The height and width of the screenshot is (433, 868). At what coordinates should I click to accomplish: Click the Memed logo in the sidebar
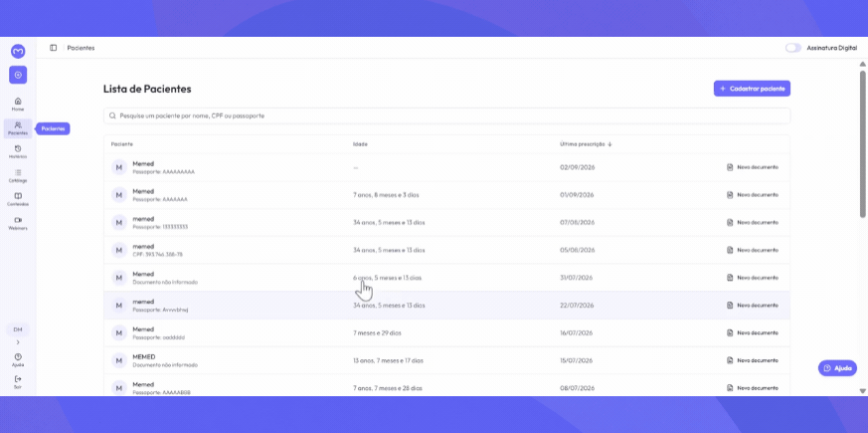point(18,52)
